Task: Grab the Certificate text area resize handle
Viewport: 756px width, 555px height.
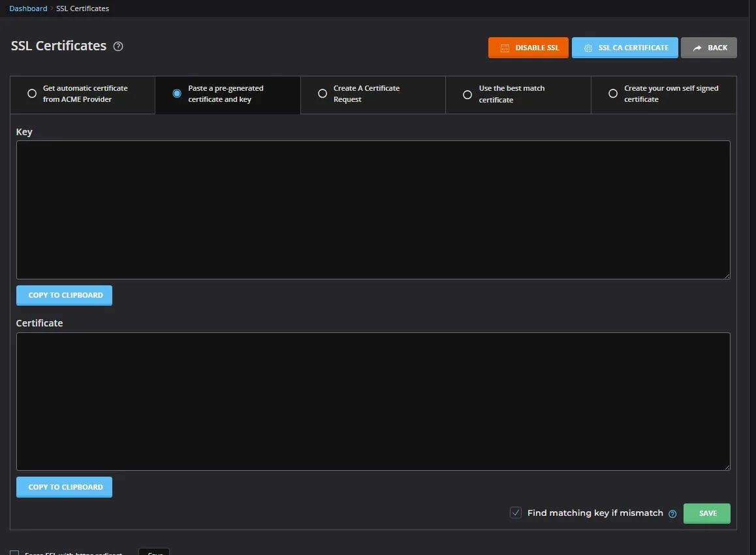Action: click(x=727, y=468)
